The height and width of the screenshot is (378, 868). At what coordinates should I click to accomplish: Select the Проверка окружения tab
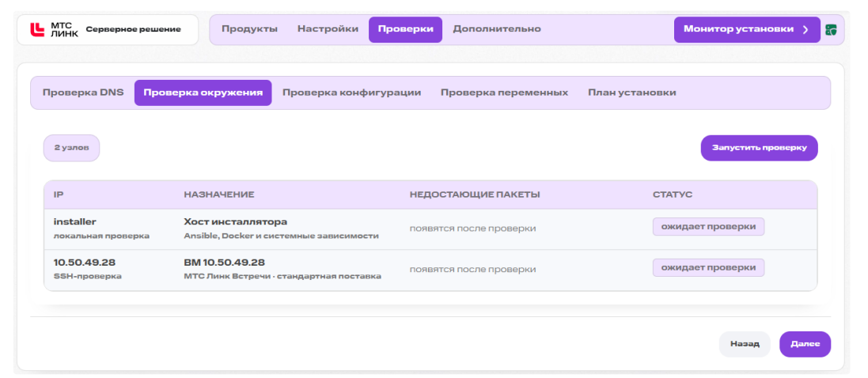[203, 93]
